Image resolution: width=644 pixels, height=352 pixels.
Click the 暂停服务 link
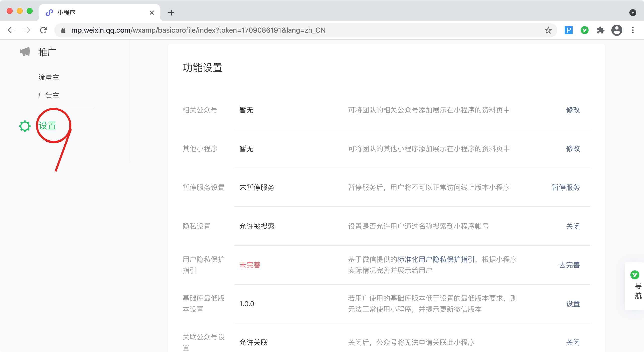tap(566, 187)
